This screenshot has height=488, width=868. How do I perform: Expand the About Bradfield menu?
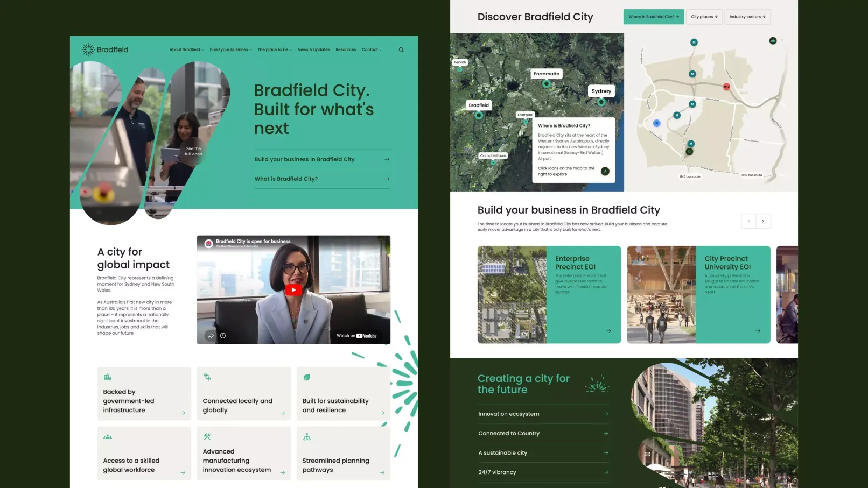[x=187, y=49]
